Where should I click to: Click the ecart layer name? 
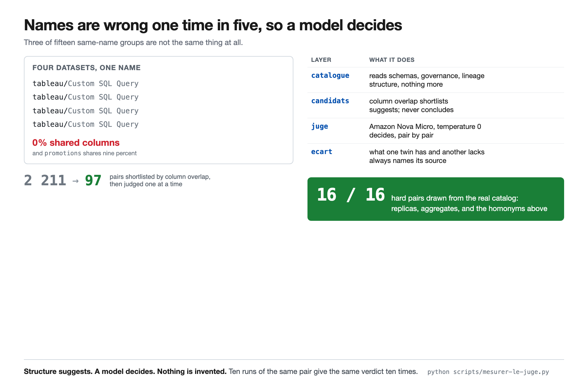(x=322, y=152)
